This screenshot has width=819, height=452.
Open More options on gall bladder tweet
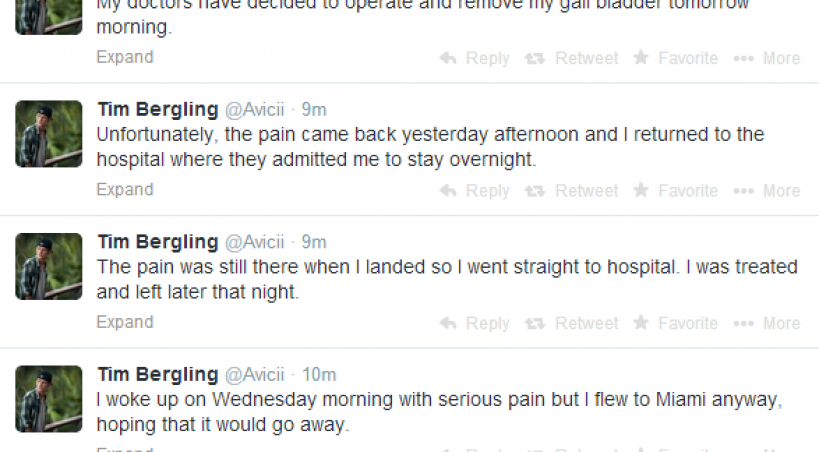pos(766,58)
